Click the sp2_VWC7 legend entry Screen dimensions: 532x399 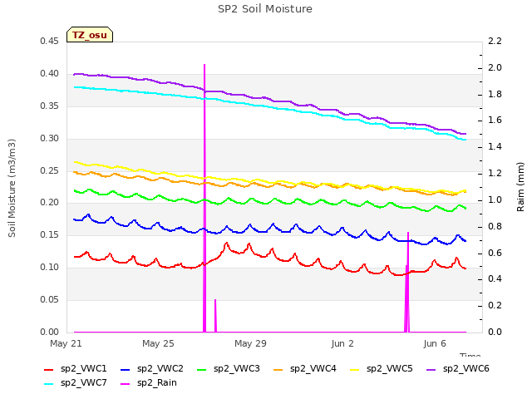click(x=76, y=383)
